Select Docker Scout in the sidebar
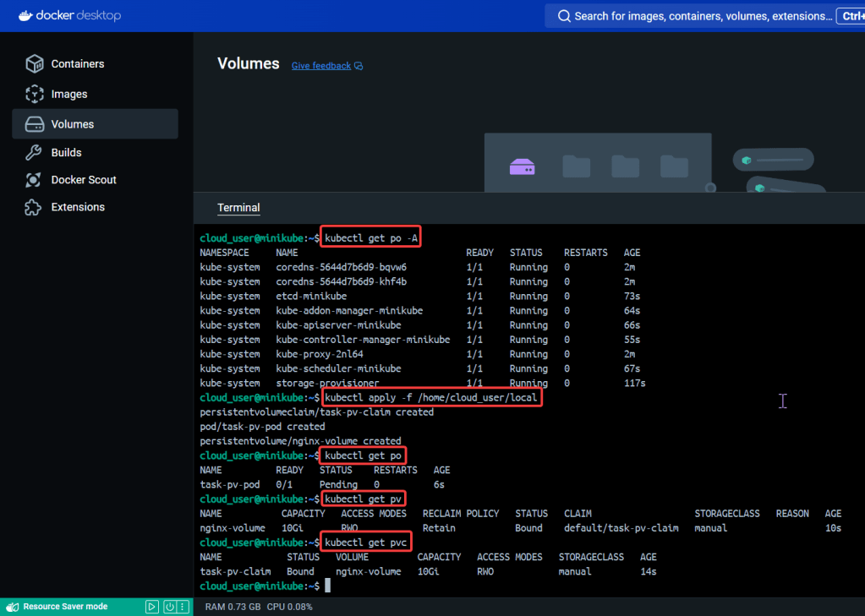The height and width of the screenshot is (616, 865). pyautogui.click(x=84, y=180)
